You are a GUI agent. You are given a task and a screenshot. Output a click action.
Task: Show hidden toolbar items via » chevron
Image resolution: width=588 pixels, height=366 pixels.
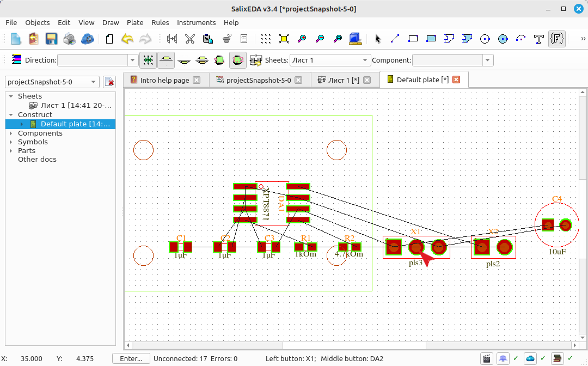(x=583, y=39)
